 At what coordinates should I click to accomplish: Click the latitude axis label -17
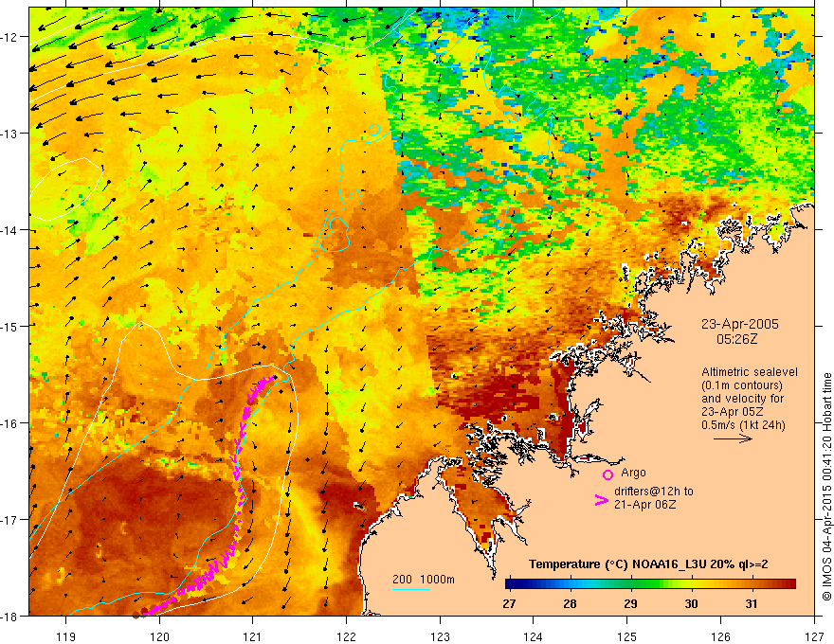pos(9,520)
